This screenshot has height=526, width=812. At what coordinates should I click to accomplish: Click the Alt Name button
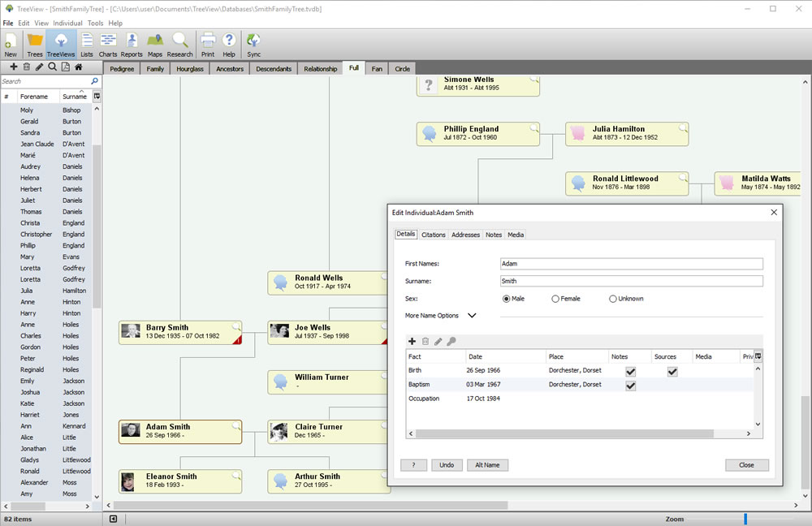[487, 465]
